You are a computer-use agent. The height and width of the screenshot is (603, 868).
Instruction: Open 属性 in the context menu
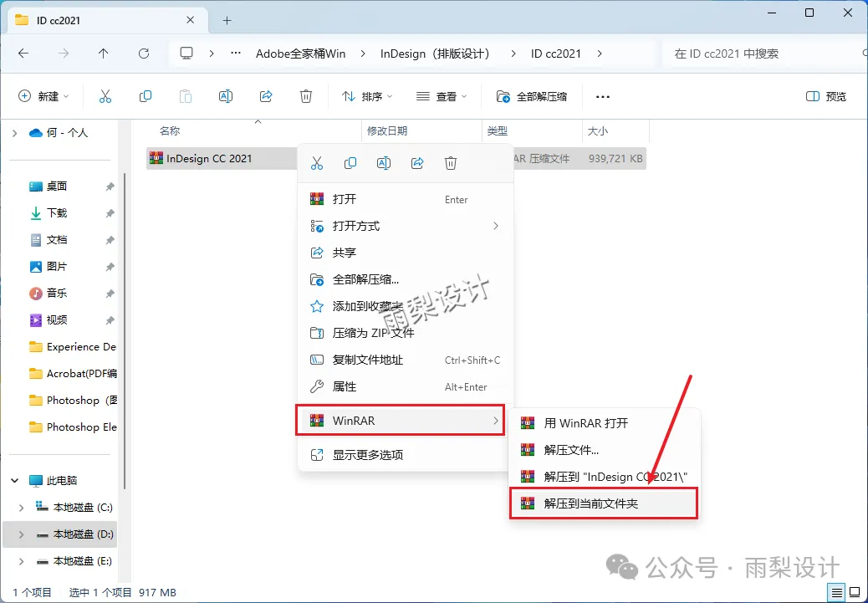pyautogui.click(x=406, y=386)
